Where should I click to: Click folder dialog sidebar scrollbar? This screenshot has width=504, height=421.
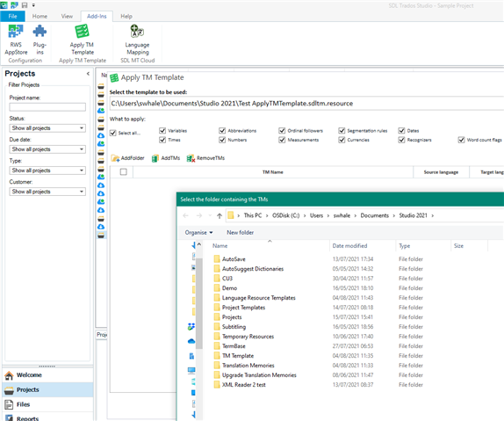[x=199, y=302]
